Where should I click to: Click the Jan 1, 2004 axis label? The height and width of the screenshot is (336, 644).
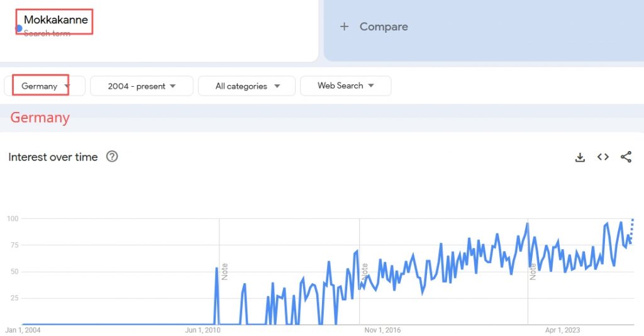tap(23, 330)
